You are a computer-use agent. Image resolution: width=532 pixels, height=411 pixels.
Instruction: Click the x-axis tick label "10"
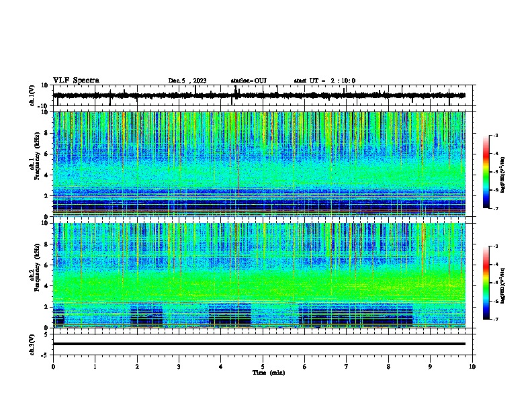coord(472,367)
